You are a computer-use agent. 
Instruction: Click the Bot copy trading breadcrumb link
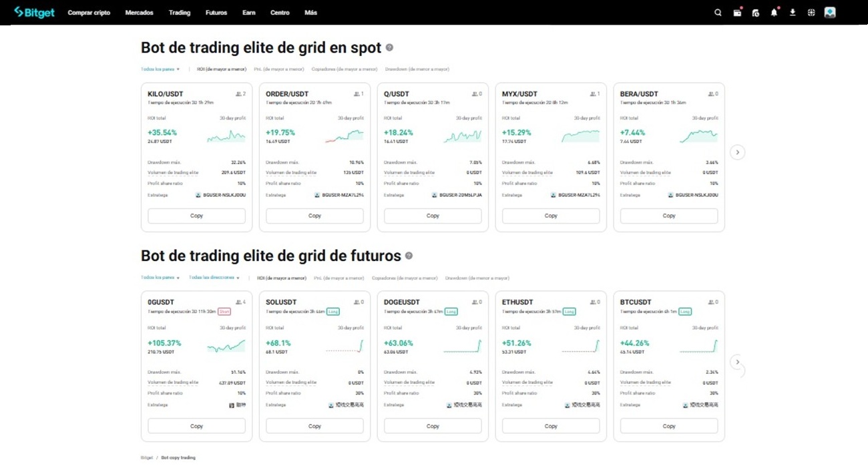178,457
